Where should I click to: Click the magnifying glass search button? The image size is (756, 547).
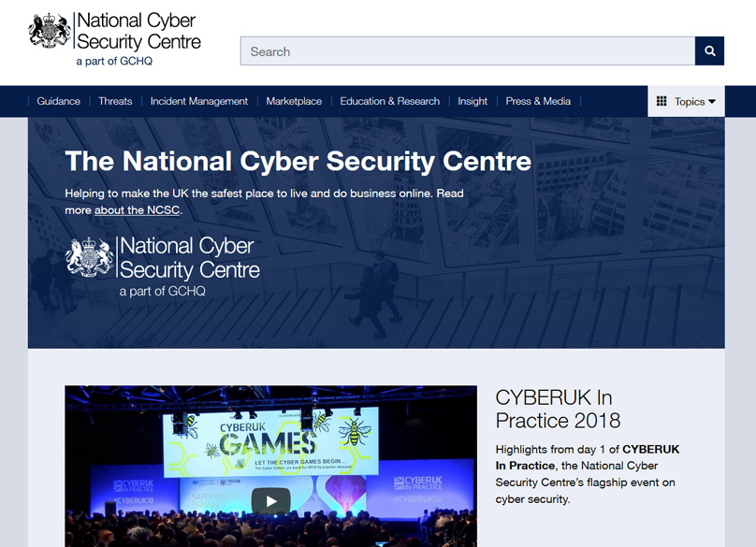(x=709, y=50)
